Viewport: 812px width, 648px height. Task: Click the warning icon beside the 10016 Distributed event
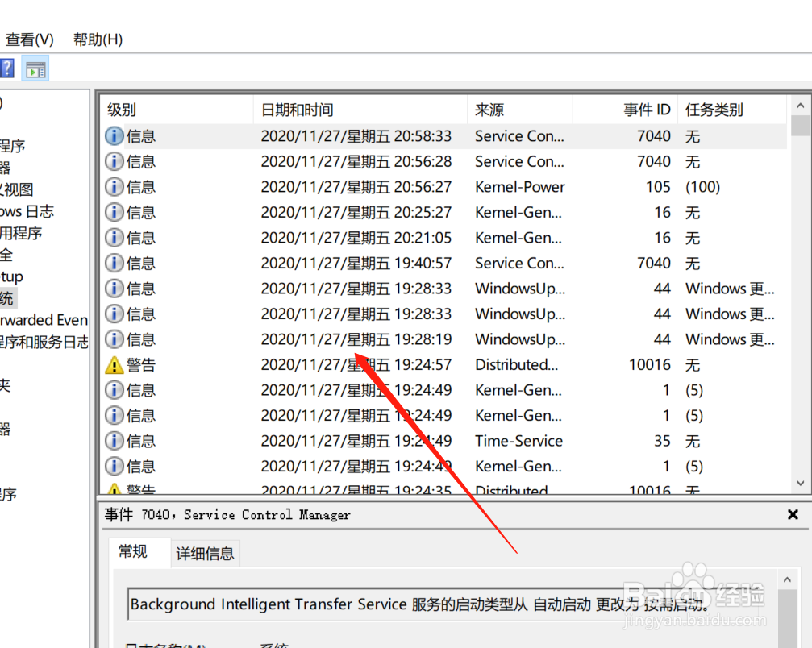115,364
